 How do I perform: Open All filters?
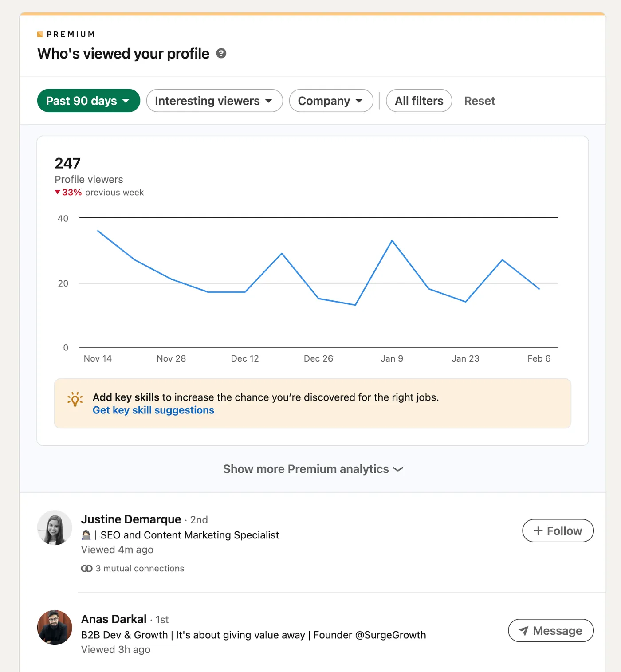pos(419,101)
